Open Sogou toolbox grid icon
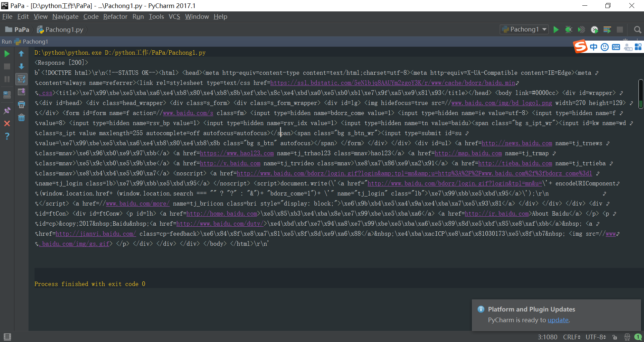This screenshot has width=644, height=342. (638, 47)
